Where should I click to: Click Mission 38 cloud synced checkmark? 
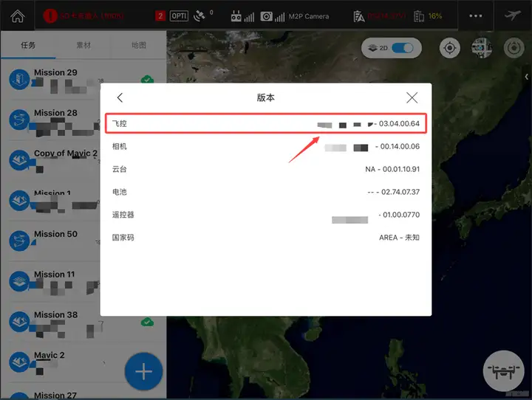147,322
